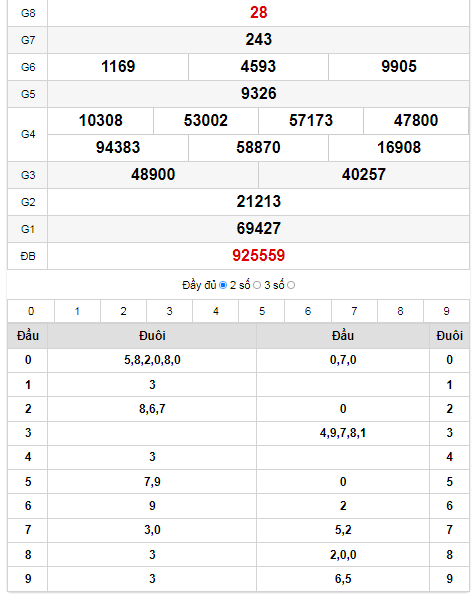Click digit 3 in the number filter row
Screen dimensions: 474x594
(169, 311)
